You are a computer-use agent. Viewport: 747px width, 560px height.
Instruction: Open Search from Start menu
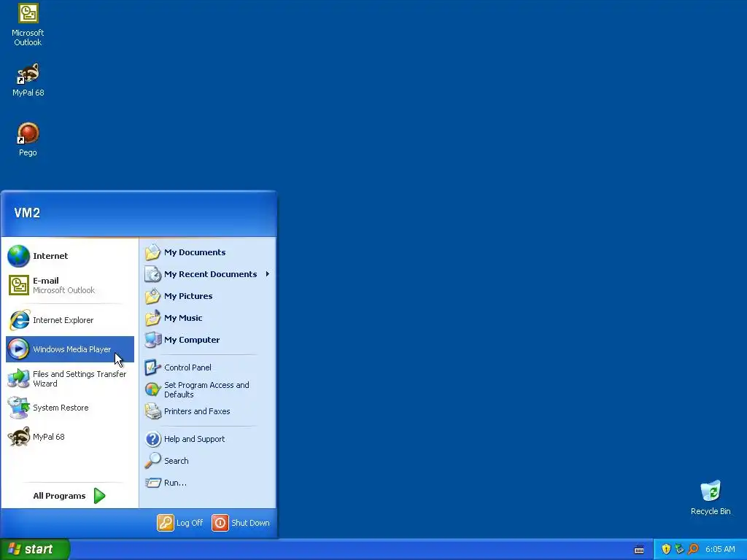coord(208,461)
